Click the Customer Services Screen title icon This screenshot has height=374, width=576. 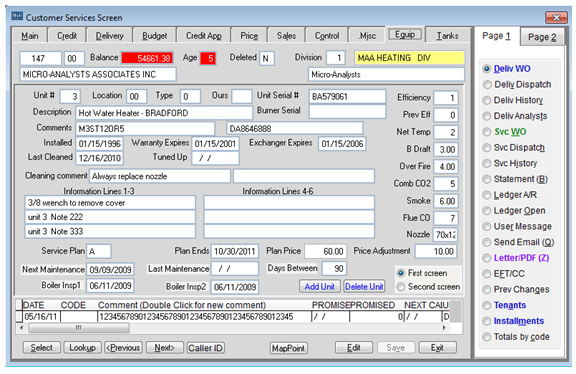[17, 17]
